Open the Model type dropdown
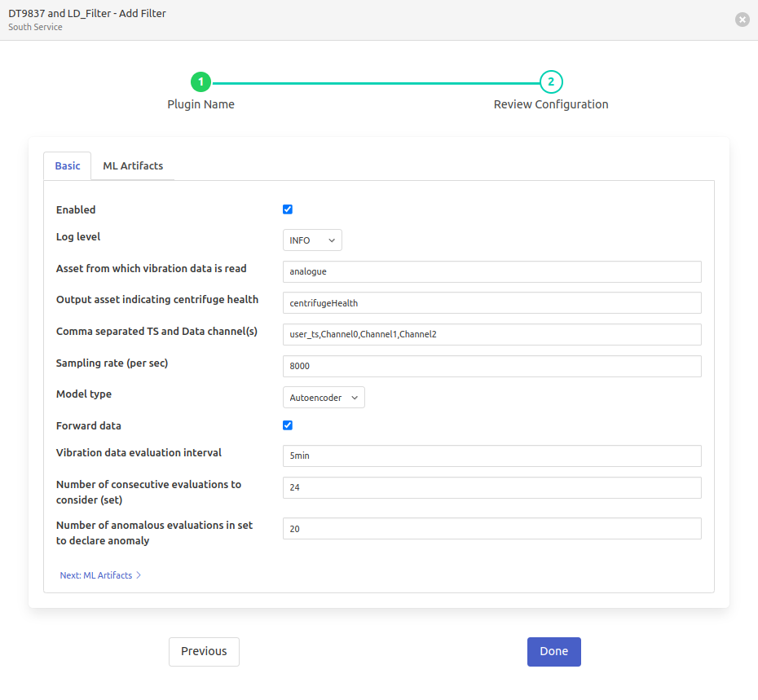This screenshot has width=758, height=700. pos(324,398)
